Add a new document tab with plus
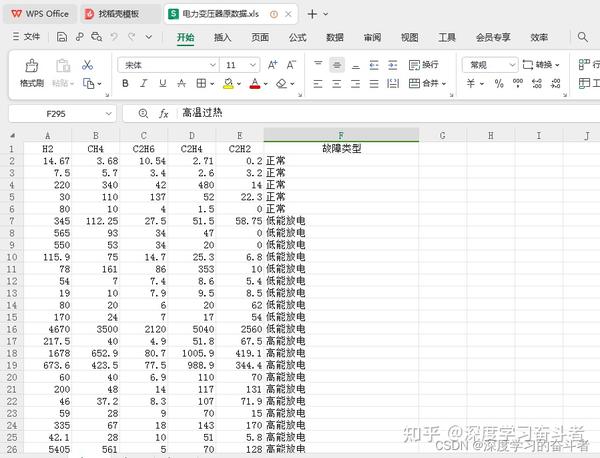Screen dimensions: 600x458 coord(312,14)
